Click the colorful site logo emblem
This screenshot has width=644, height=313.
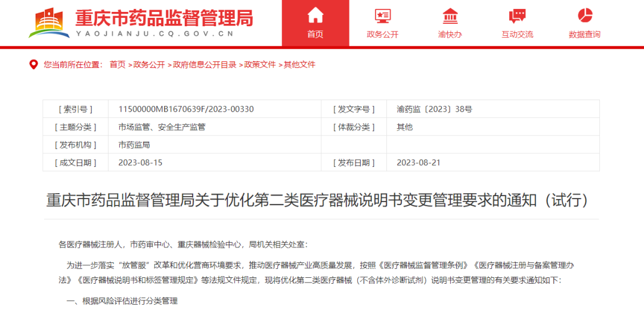(x=49, y=23)
